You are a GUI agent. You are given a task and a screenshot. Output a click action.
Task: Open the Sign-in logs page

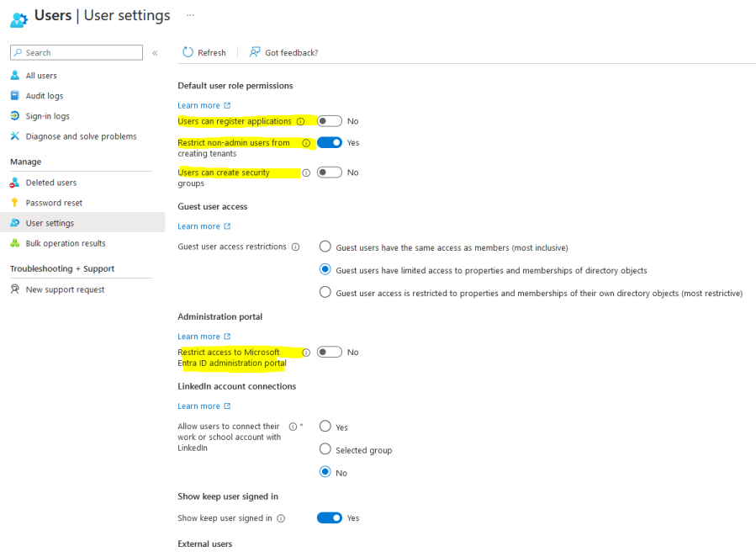point(47,115)
